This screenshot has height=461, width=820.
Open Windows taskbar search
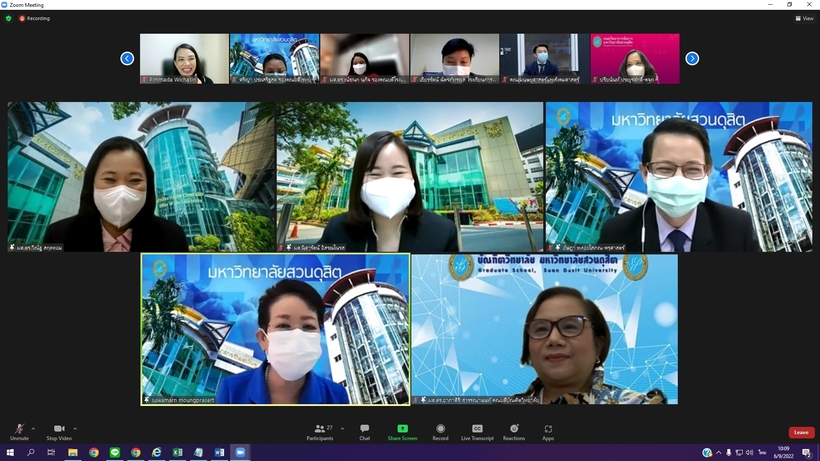30,452
